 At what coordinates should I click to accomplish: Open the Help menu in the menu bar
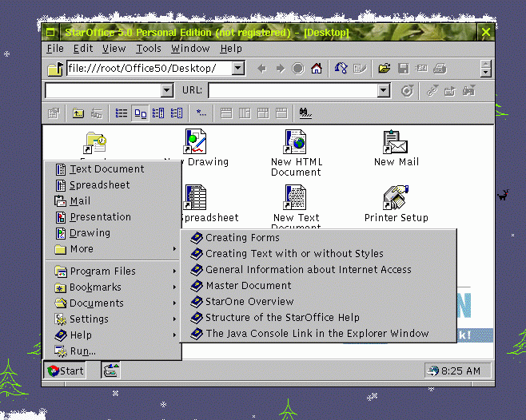click(231, 49)
